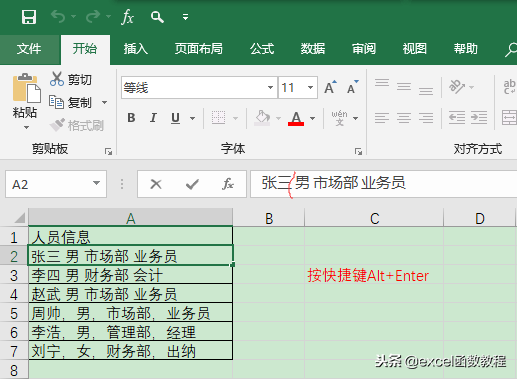This screenshot has width=517, height=379.
Task: Toggle align text left
Action: tap(382, 118)
